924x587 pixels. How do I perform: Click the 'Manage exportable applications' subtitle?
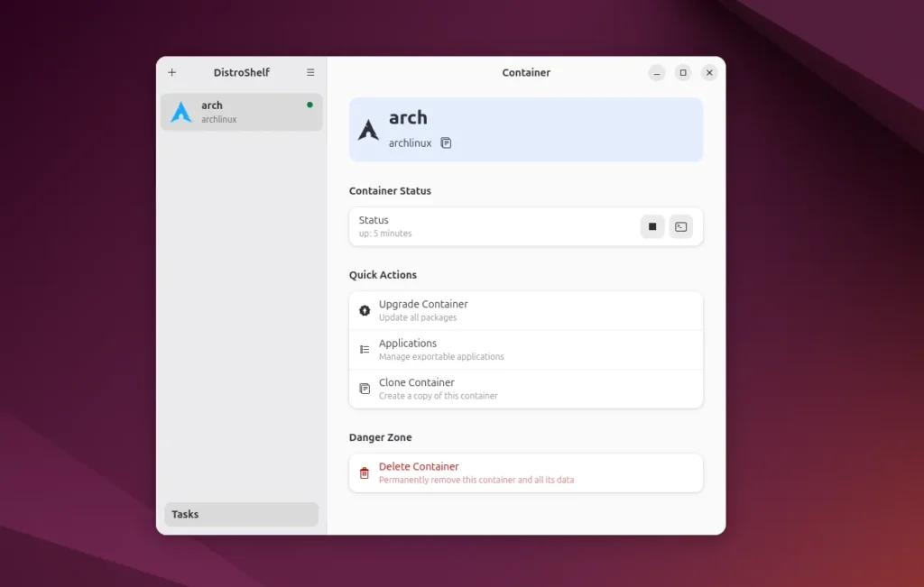[x=441, y=357]
